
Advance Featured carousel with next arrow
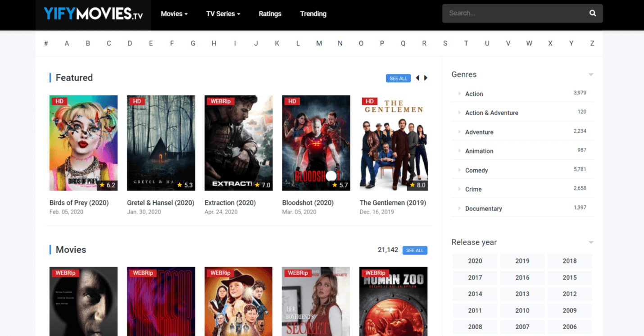[x=426, y=78]
